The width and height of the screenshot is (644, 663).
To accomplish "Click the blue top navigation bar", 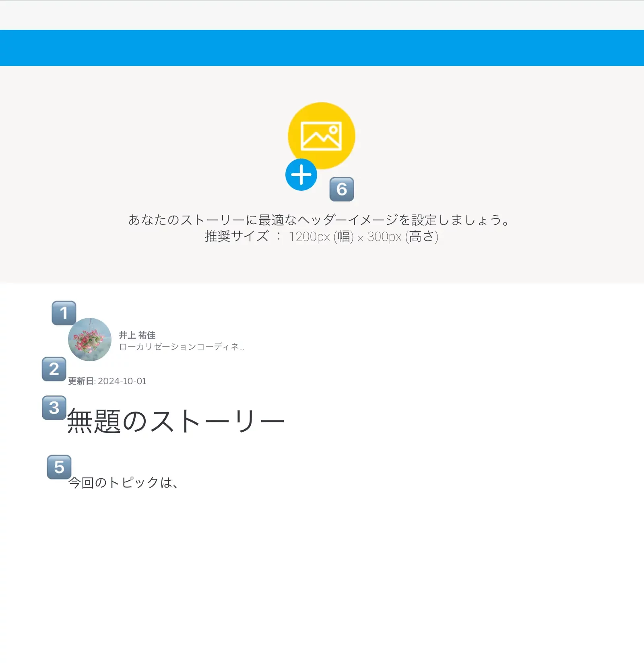I will click(322, 47).
